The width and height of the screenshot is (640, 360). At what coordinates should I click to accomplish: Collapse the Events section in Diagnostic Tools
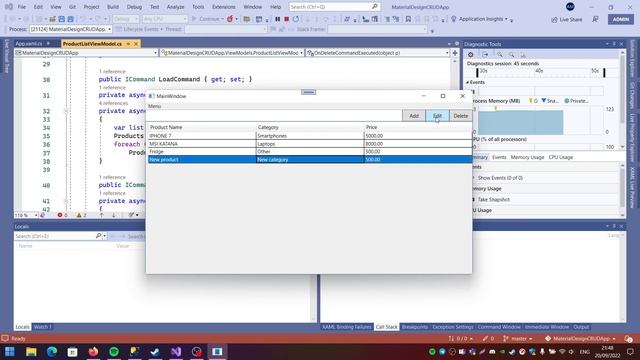[x=468, y=82]
